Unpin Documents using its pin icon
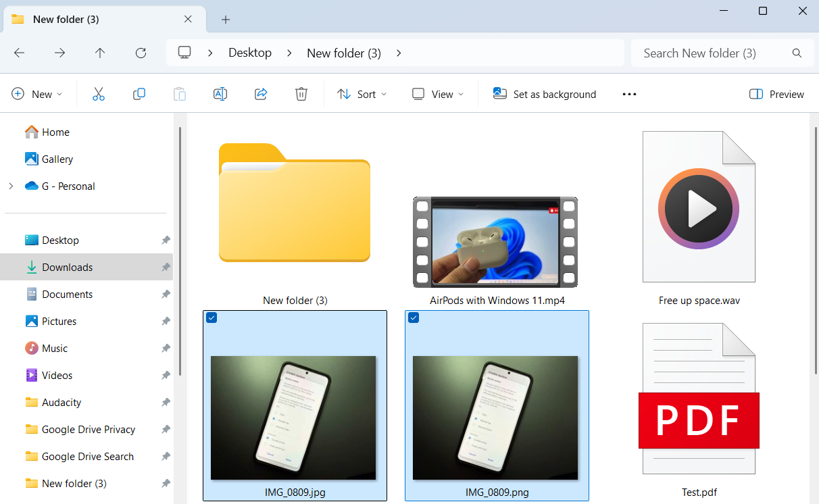Image resolution: width=819 pixels, height=504 pixels. (166, 294)
